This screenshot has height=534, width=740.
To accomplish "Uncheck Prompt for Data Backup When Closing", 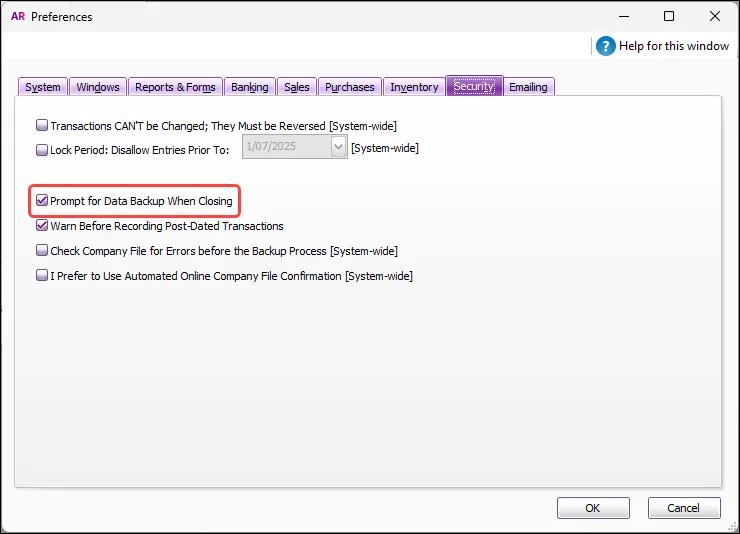I will point(42,200).
